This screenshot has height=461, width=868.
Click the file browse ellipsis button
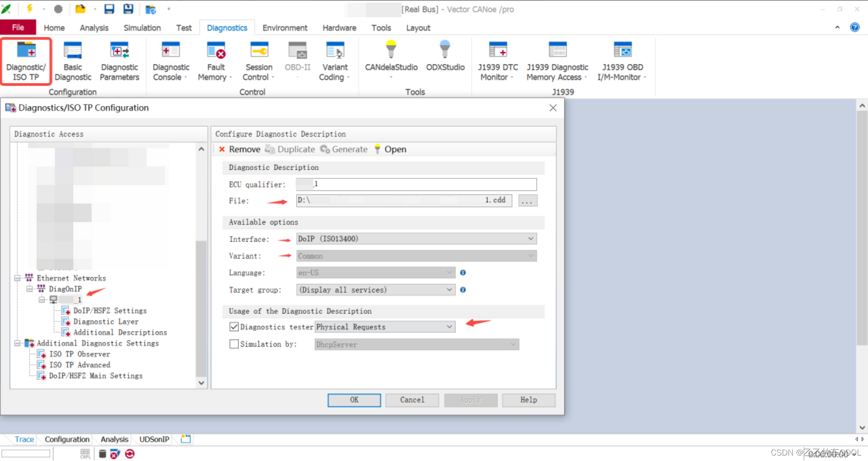click(528, 201)
